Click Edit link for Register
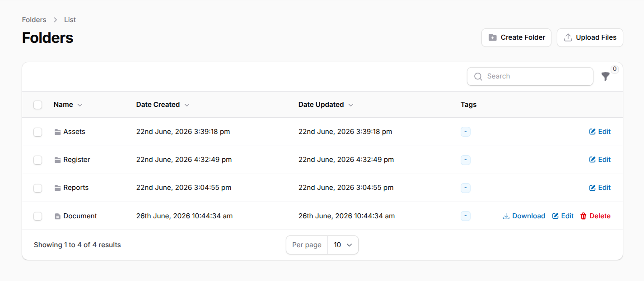The image size is (644, 281). 600,160
